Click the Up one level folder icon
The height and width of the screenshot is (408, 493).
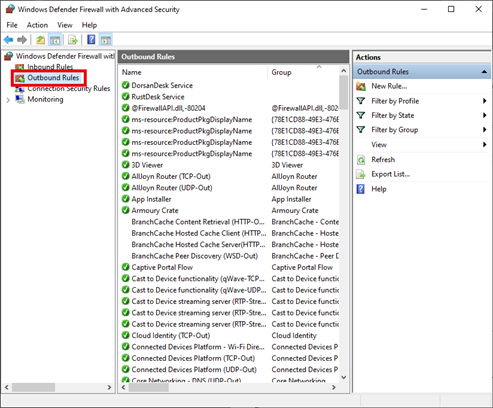41,40
